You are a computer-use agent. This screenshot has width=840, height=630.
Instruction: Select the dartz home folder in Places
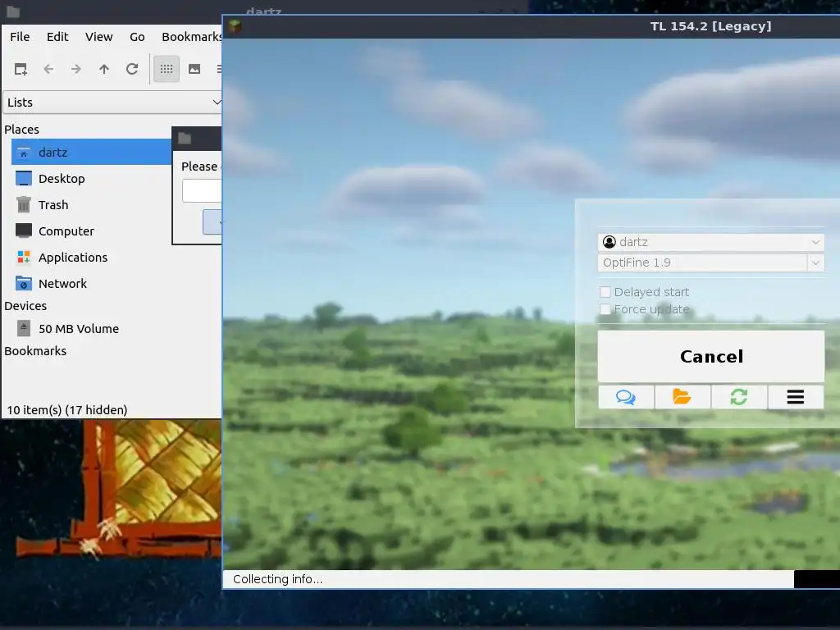point(91,152)
